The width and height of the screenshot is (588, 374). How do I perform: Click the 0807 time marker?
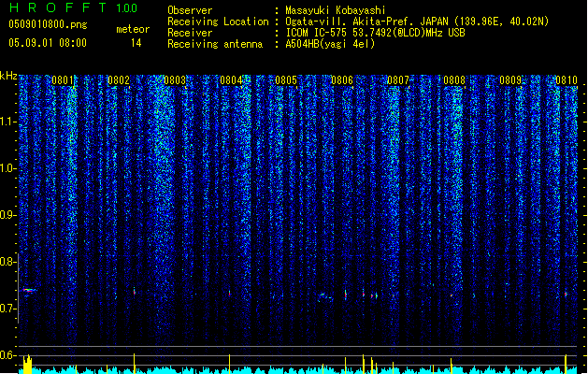click(398, 80)
